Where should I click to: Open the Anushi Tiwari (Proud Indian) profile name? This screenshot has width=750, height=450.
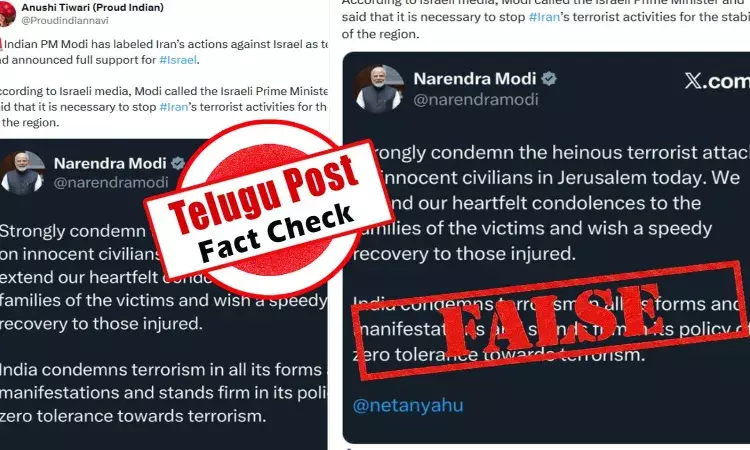(92, 8)
